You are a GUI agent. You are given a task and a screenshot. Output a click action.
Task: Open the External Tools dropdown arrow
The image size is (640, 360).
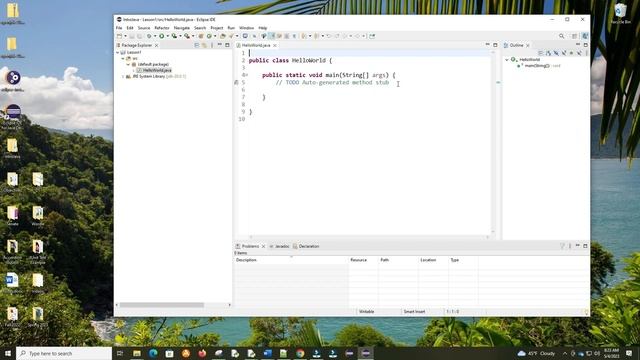pos(193,36)
